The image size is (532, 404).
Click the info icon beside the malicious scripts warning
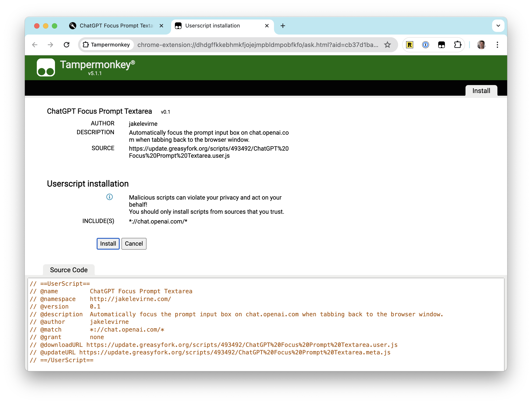coord(110,197)
